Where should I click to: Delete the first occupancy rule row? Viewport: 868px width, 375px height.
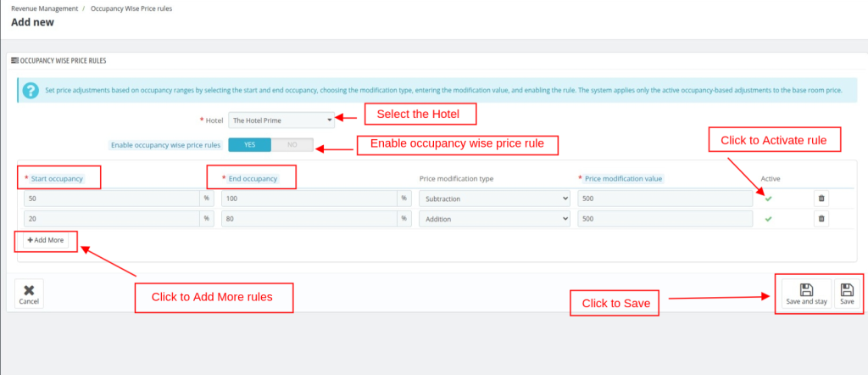(821, 198)
